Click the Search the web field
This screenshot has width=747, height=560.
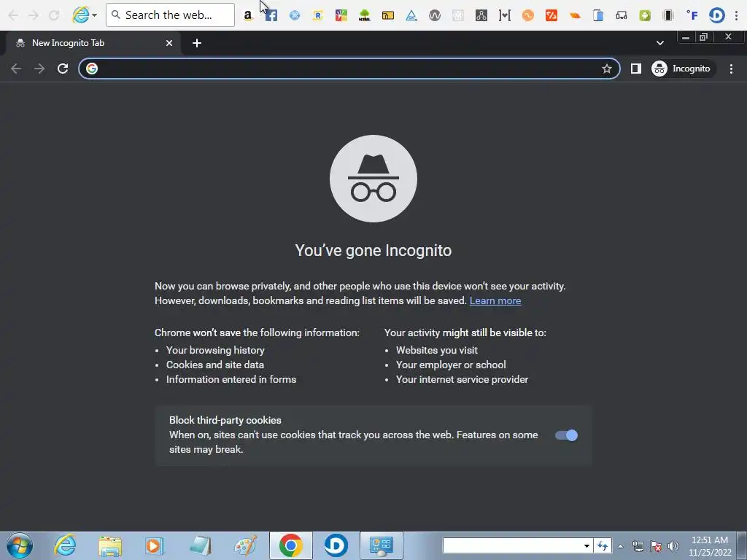point(170,15)
